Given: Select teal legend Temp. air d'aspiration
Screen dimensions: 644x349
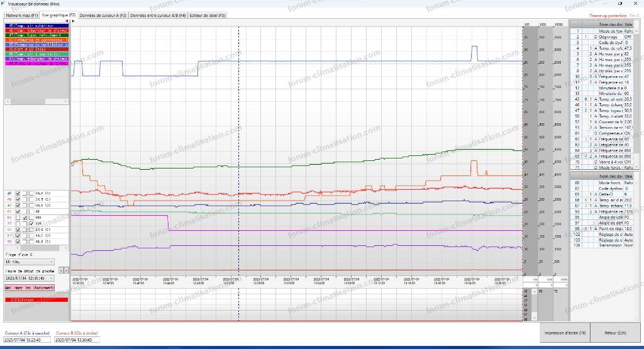Looking at the screenshot, I should [x=36, y=54].
